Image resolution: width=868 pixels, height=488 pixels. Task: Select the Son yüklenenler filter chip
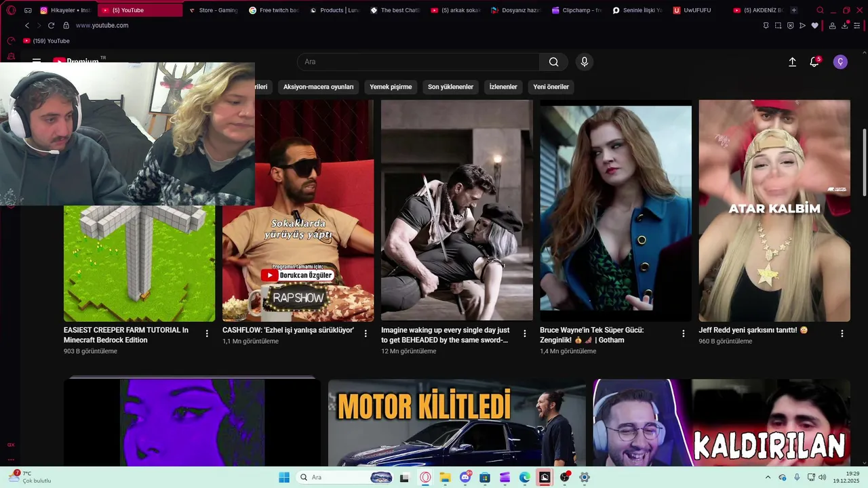(450, 87)
